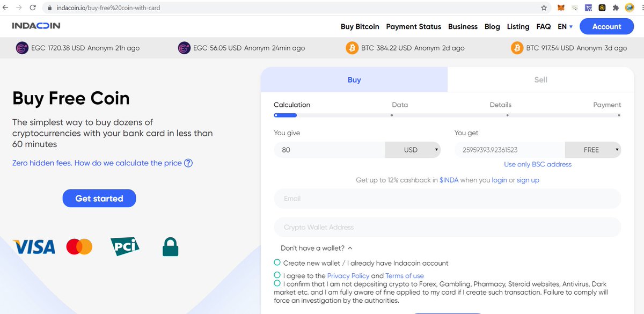The height and width of the screenshot is (314, 644).
Task: Click the login link
Action: (x=499, y=180)
